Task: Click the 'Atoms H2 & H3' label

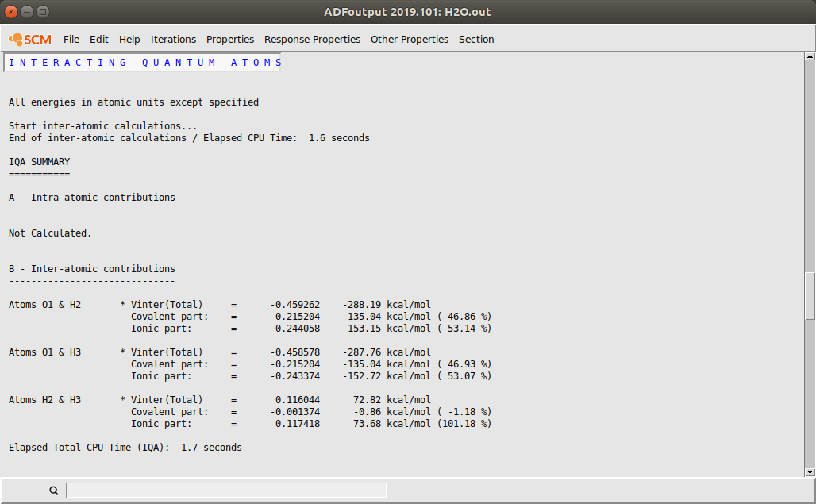Action: 44,400
